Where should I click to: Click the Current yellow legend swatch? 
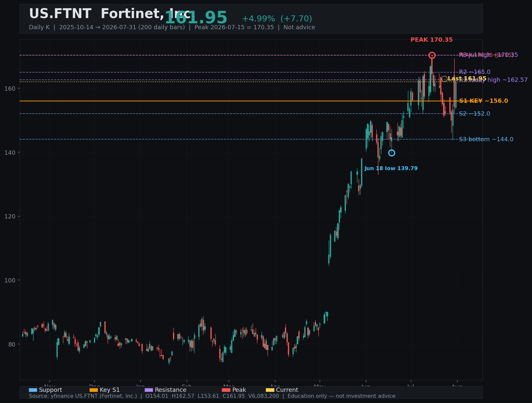(270, 390)
